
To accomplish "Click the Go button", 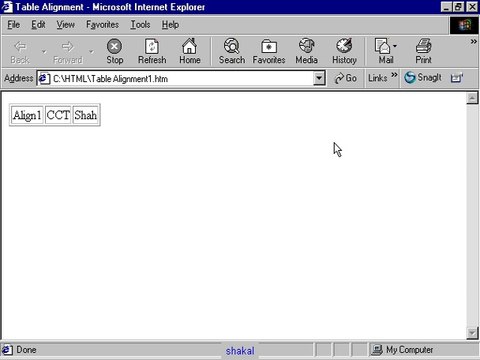I will pos(346,78).
